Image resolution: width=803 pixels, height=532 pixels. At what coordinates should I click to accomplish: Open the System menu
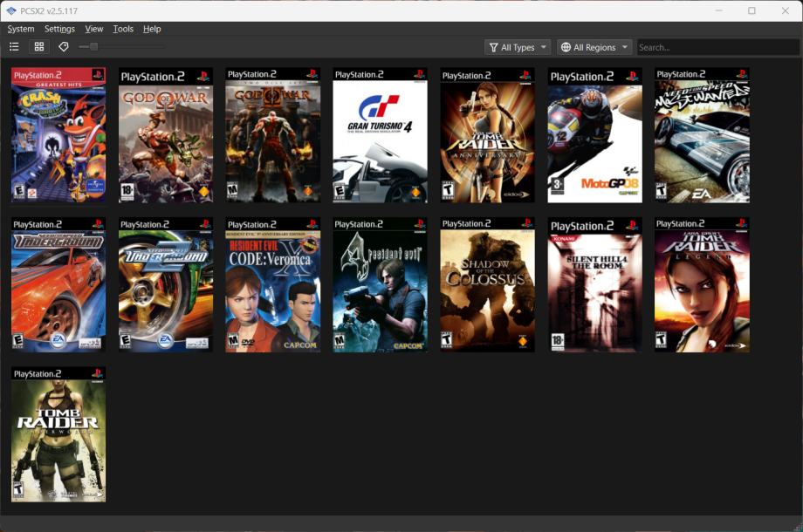coord(21,29)
